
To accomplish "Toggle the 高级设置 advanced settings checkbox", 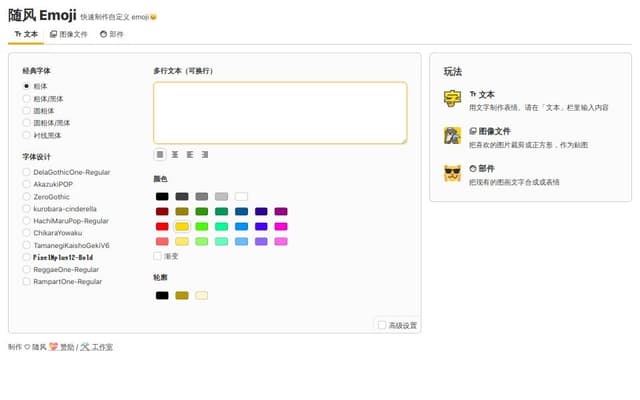I will click(382, 325).
